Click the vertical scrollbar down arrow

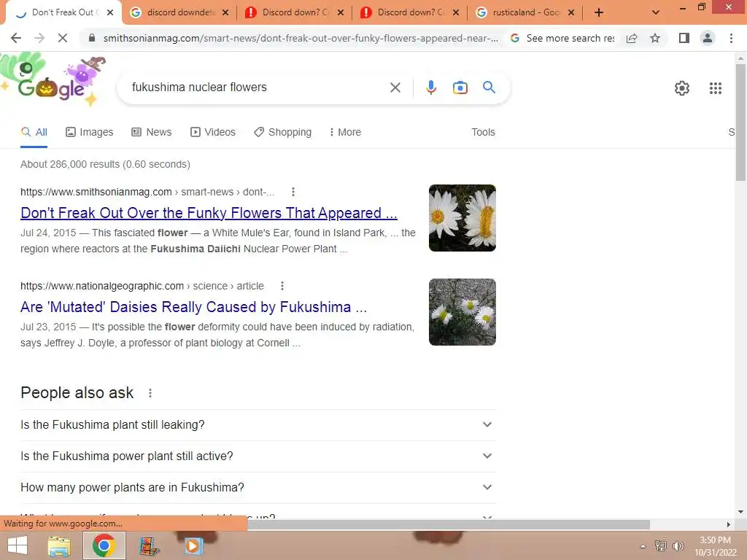740,513
